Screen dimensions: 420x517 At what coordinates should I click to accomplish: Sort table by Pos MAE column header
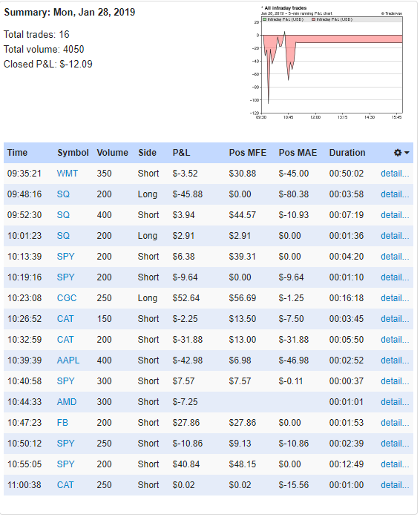298,153
